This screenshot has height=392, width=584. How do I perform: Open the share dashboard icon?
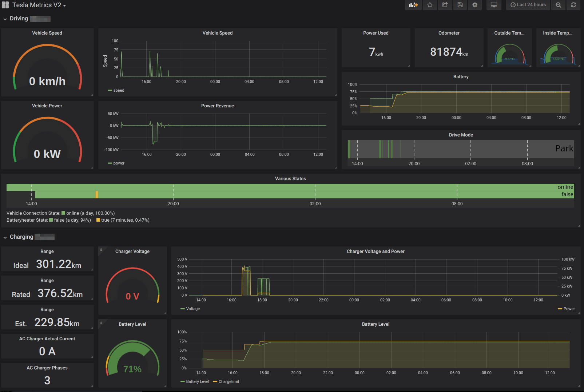445,5
